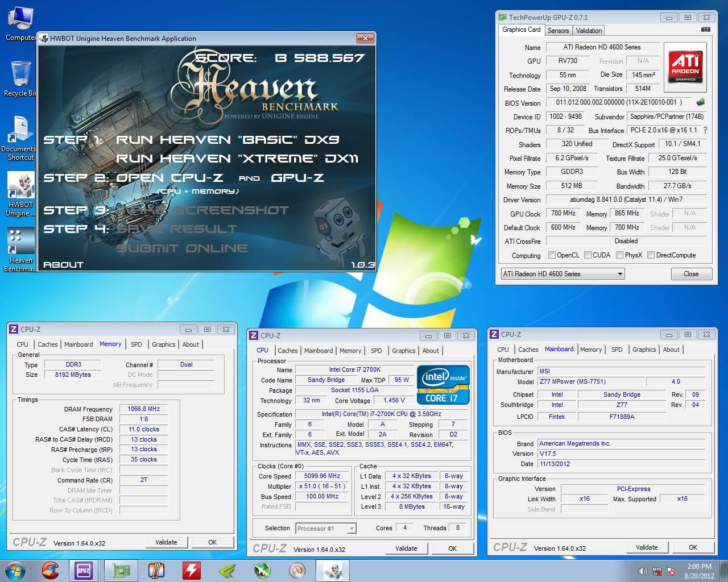Click the red swirl C icon in taskbar
This screenshot has width=728, height=582.
pyautogui.click(x=50, y=571)
